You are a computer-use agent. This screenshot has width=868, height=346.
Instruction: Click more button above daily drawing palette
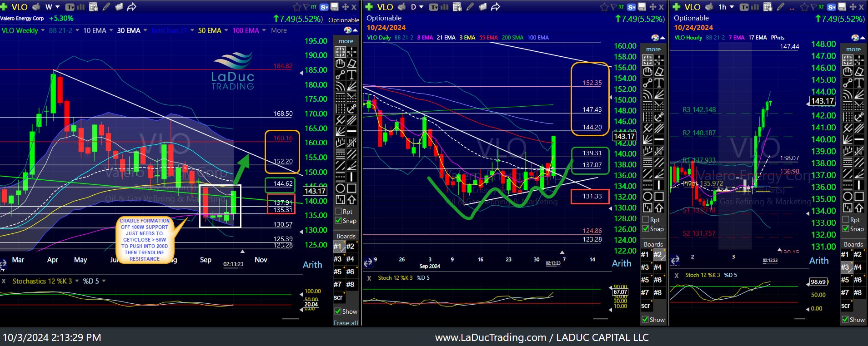pos(653,49)
